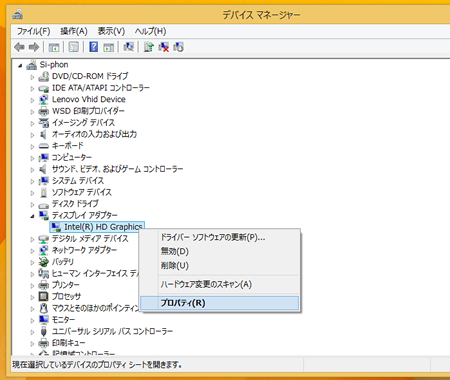Click the WSD 印刷プロバイダー printer icon
Viewport: 450px width, 380px height.
[44, 111]
